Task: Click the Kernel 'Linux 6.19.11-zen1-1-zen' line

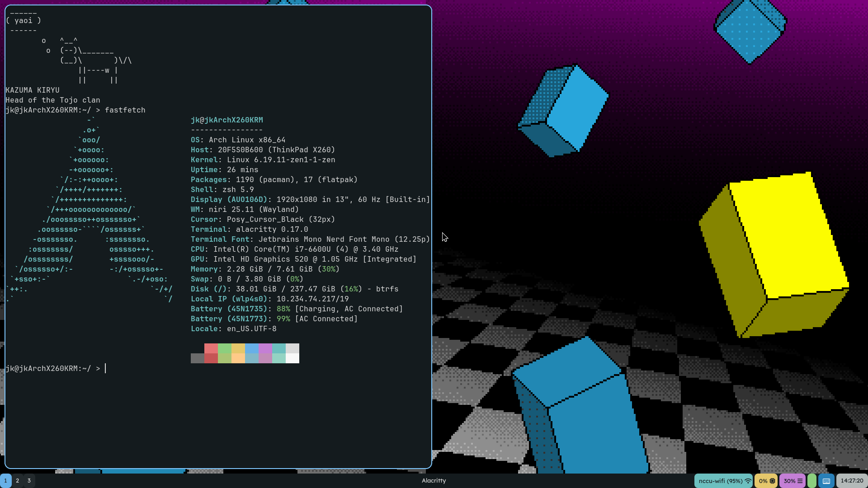Action: coord(263,160)
